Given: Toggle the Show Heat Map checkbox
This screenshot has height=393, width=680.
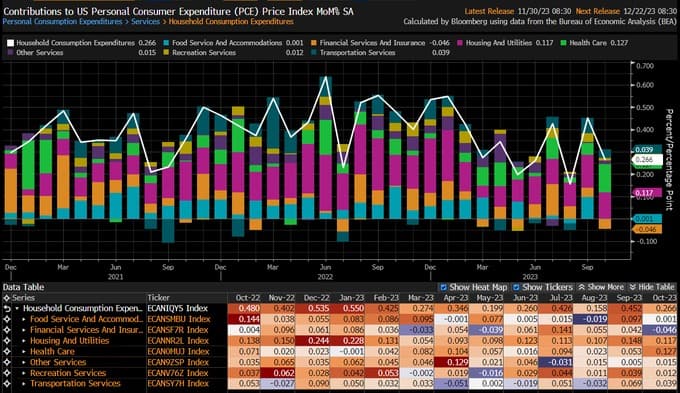Looking at the screenshot, I should point(443,287).
